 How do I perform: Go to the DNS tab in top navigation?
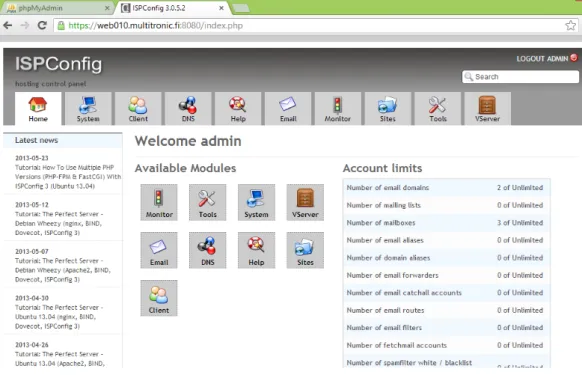pyautogui.click(x=188, y=108)
